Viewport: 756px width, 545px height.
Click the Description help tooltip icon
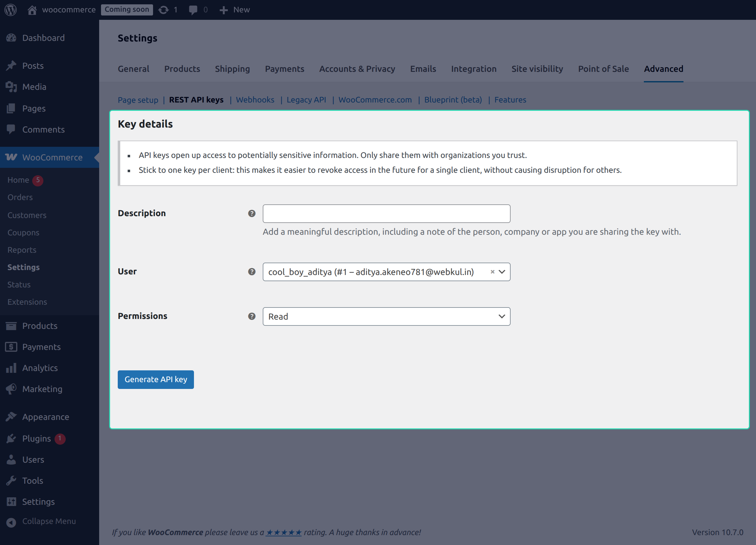tap(252, 214)
